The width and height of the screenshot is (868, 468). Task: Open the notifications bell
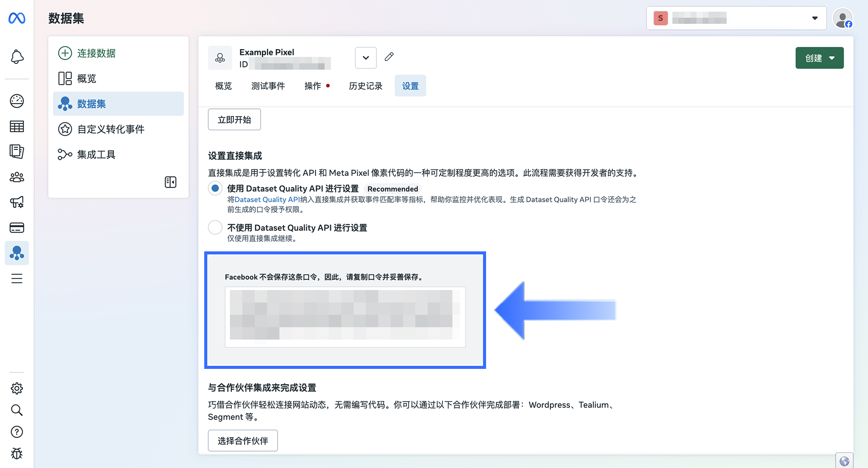tap(17, 57)
